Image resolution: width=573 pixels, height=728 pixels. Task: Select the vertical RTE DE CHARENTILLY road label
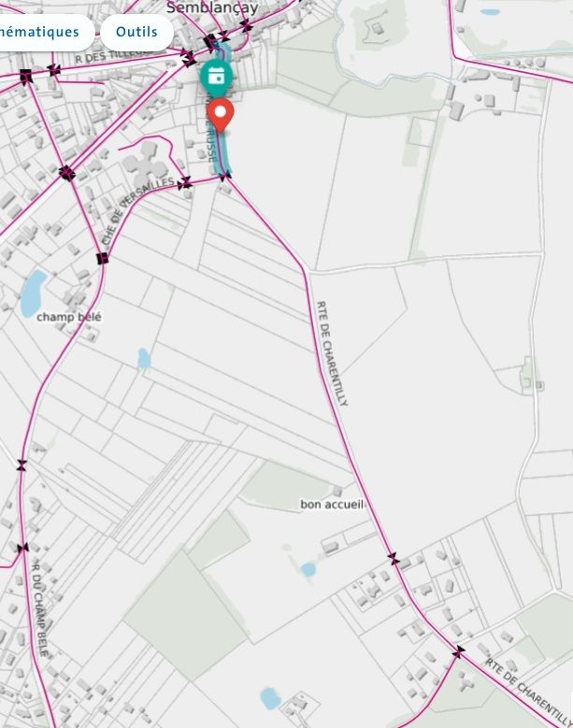tap(332, 353)
